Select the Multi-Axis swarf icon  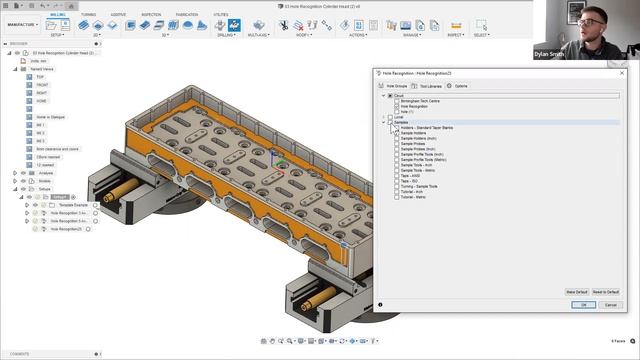(258, 25)
